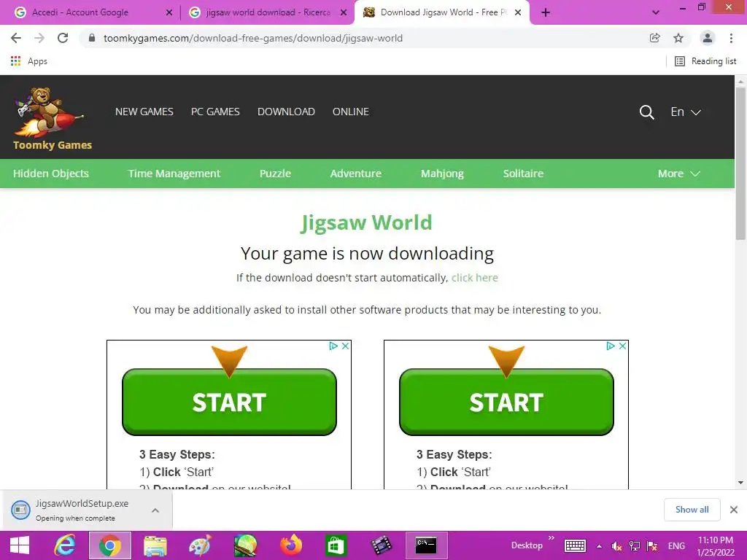Open the clock showing 11:10 PM

[x=716, y=546]
